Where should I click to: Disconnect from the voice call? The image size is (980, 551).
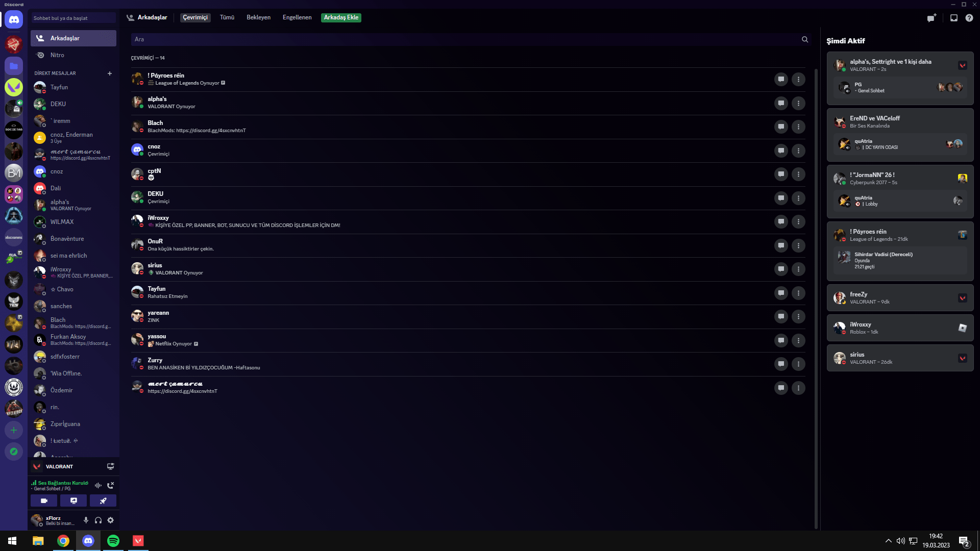pos(110,485)
